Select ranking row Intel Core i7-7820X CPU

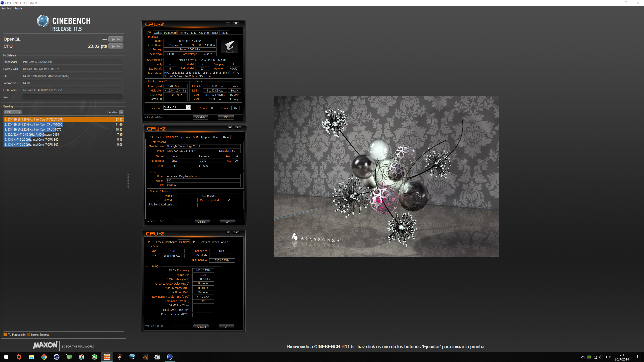[x=64, y=119]
